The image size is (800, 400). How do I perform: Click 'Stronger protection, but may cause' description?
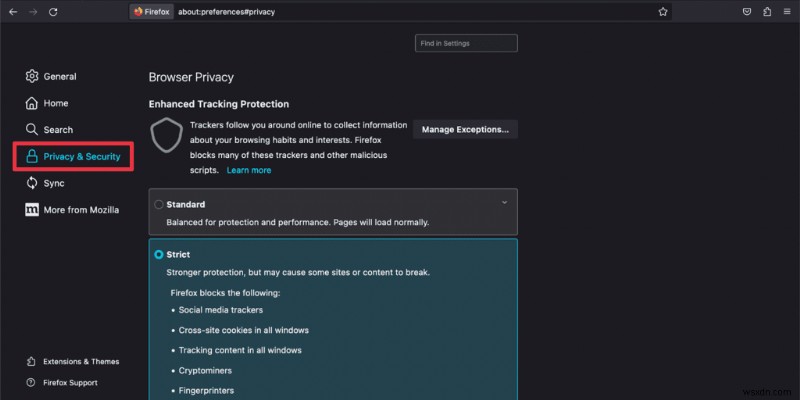coord(298,272)
